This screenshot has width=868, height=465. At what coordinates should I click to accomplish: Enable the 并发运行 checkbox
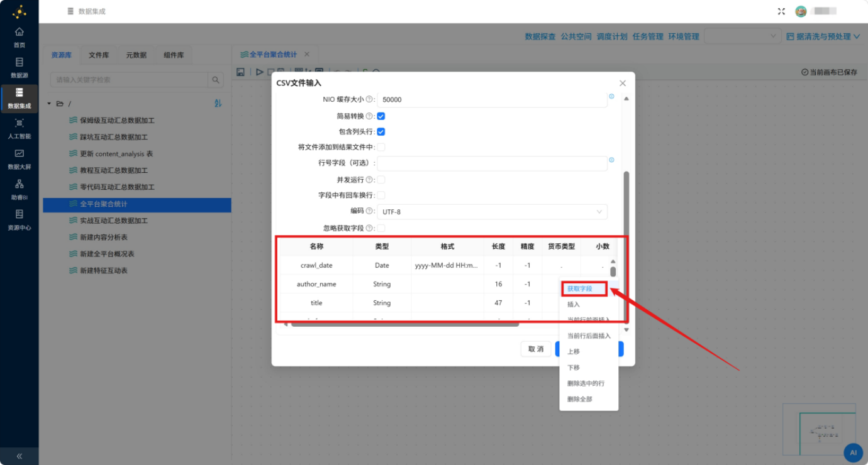(x=381, y=180)
